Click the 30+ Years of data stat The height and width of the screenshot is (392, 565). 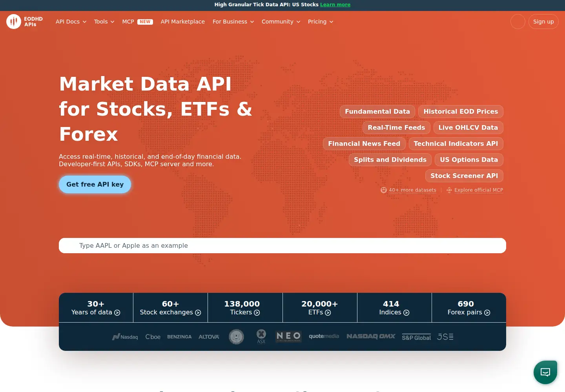[96, 308]
